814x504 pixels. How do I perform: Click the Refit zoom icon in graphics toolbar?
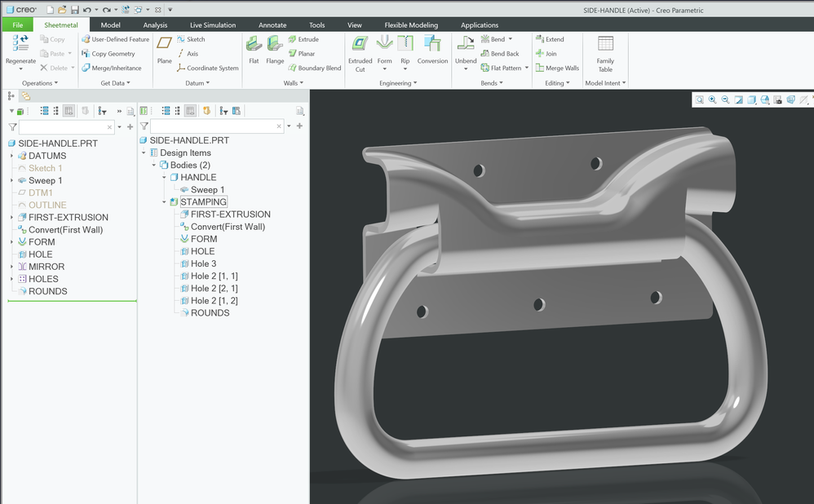[699, 99]
